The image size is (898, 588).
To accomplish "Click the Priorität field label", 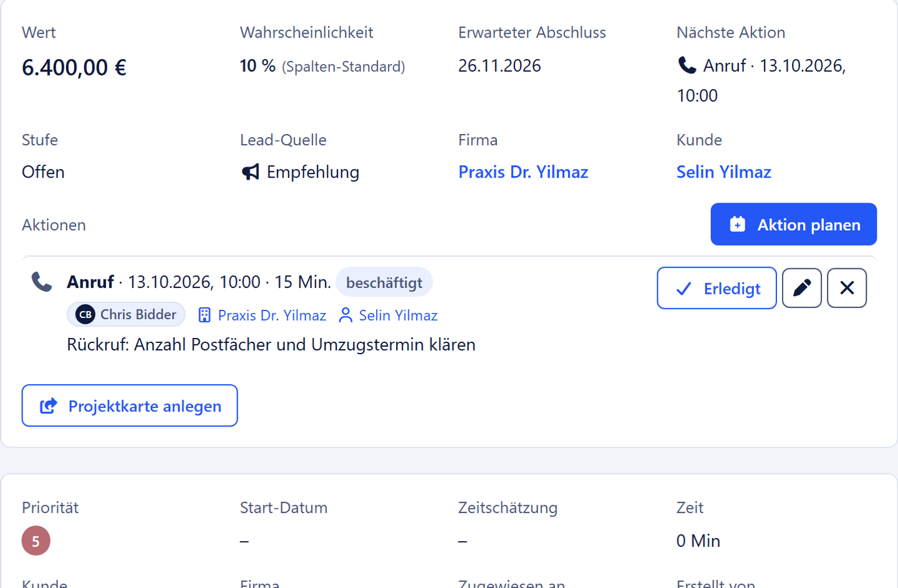I will click(50, 508).
